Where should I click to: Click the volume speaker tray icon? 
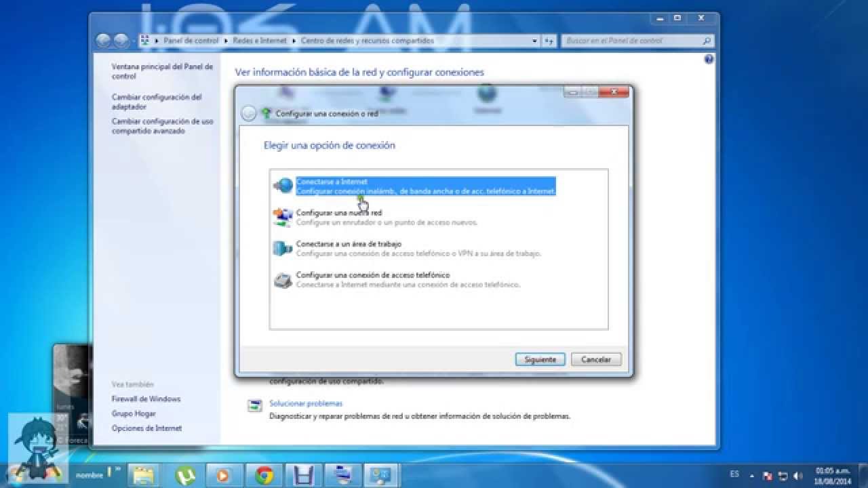click(797, 475)
